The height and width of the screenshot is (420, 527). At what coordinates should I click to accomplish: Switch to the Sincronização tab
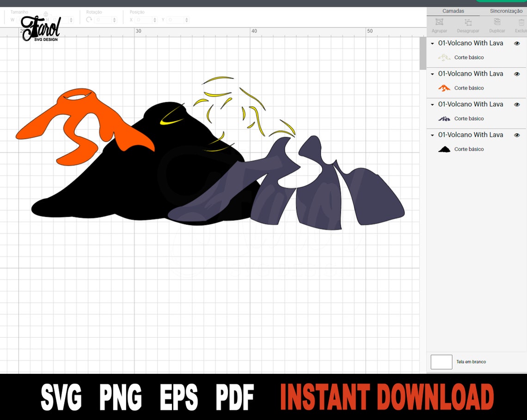[506, 11]
